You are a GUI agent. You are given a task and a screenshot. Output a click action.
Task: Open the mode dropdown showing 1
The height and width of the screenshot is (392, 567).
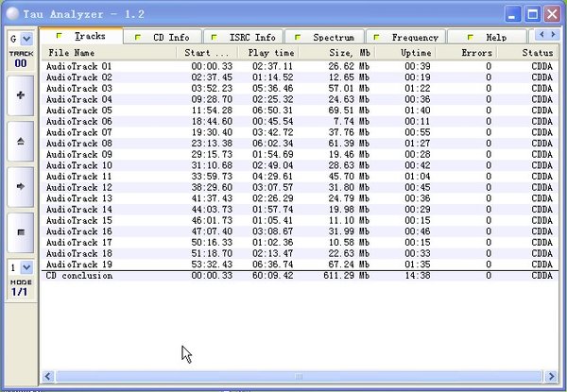pyautogui.click(x=26, y=267)
